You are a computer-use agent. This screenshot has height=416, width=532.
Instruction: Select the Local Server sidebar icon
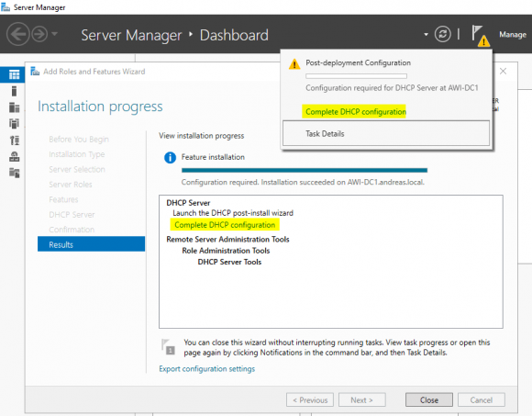pyautogui.click(x=14, y=91)
